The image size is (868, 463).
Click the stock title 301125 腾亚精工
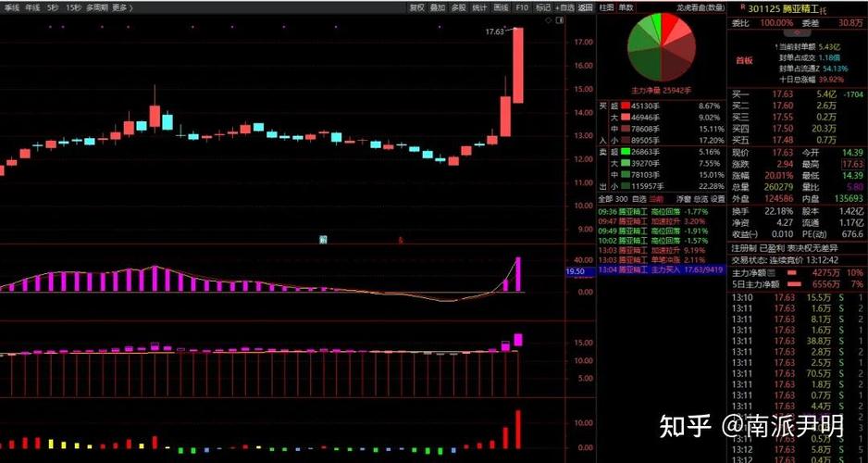(x=783, y=8)
